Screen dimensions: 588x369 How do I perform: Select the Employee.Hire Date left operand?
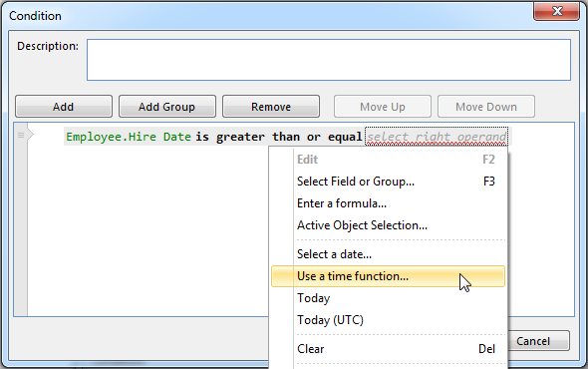129,137
